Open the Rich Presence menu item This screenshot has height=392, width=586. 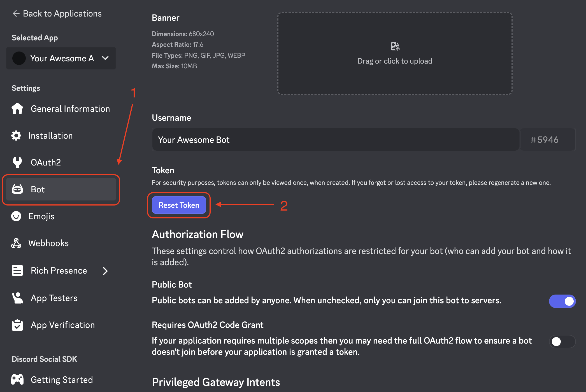pyautogui.click(x=59, y=270)
